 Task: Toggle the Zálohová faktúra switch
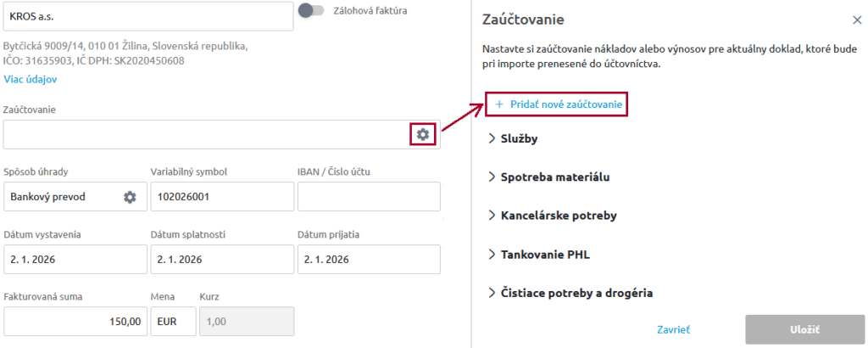pyautogui.click(x=311, y=10)
